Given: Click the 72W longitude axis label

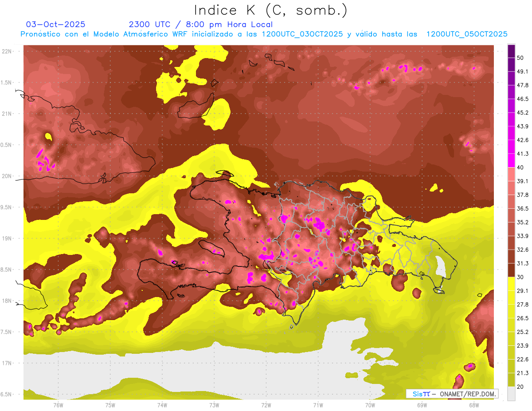Looking at the screenshot, I should point(266,405).
